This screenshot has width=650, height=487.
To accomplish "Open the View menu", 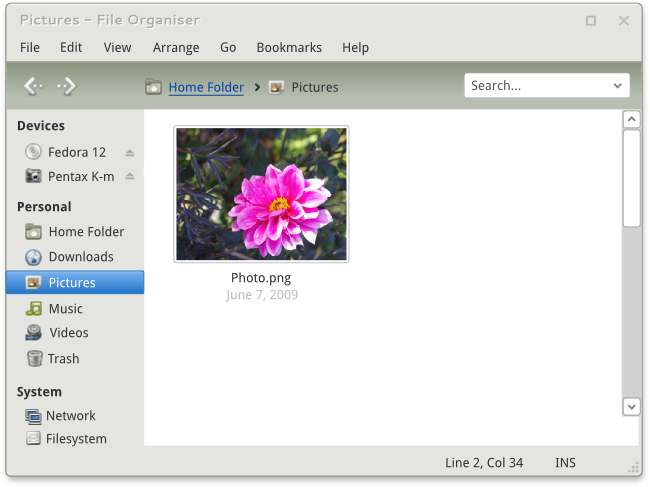I will coord(117,48).
